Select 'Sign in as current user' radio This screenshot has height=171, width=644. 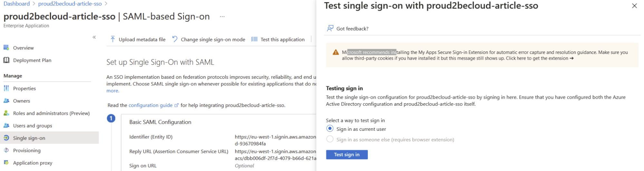(330, 129)
